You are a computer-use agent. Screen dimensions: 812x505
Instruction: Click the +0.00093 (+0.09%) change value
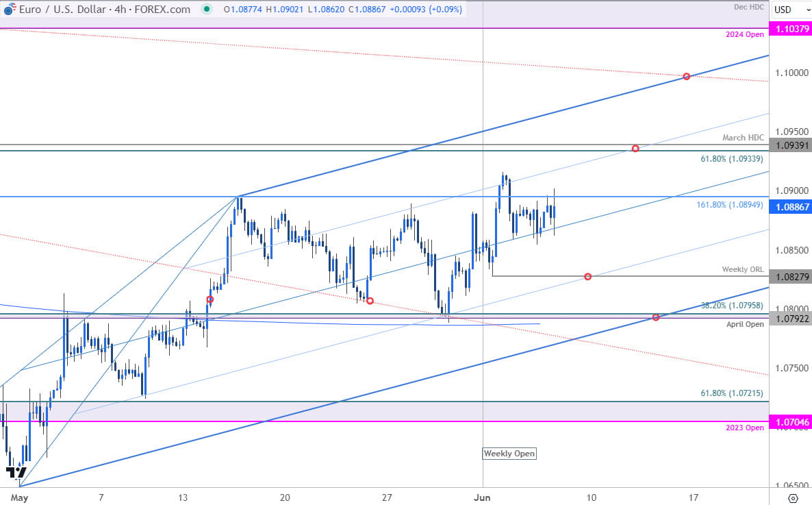click(x=427, y=10)
